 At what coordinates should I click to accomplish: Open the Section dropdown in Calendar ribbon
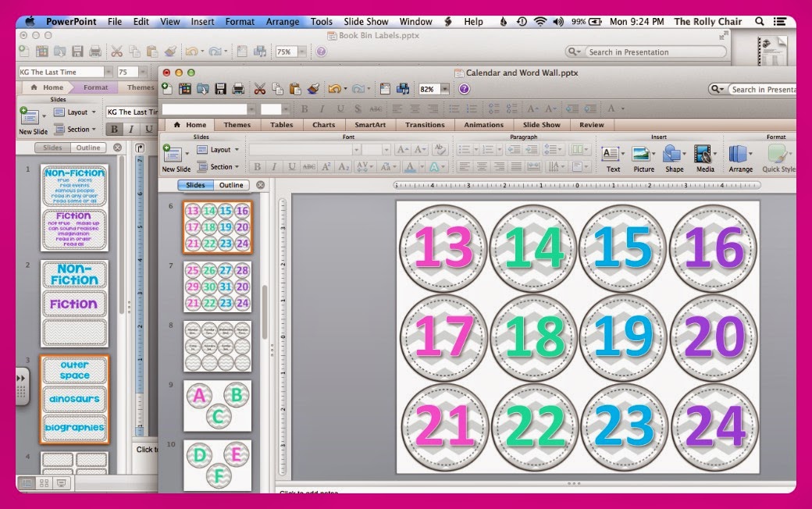pos(218,167)
